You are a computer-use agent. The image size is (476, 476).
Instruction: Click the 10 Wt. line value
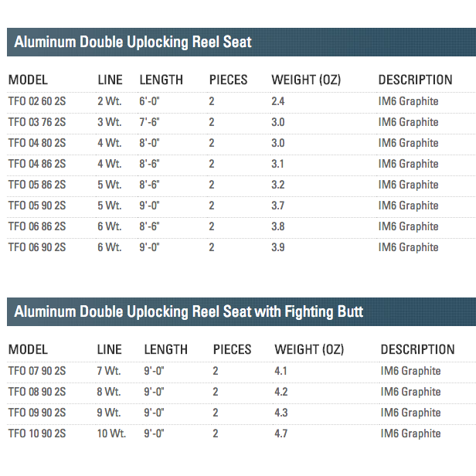(x=111, y=433)
